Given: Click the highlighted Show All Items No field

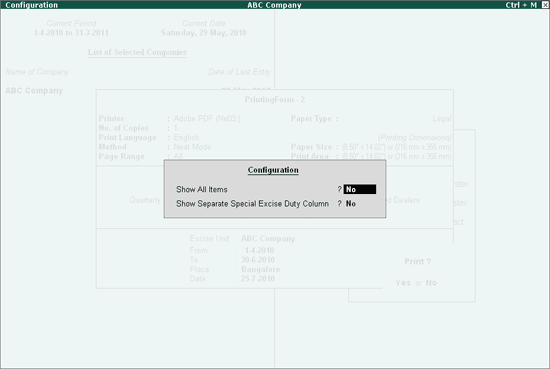Looking at the screenshot, I should [x=360, y=189].
